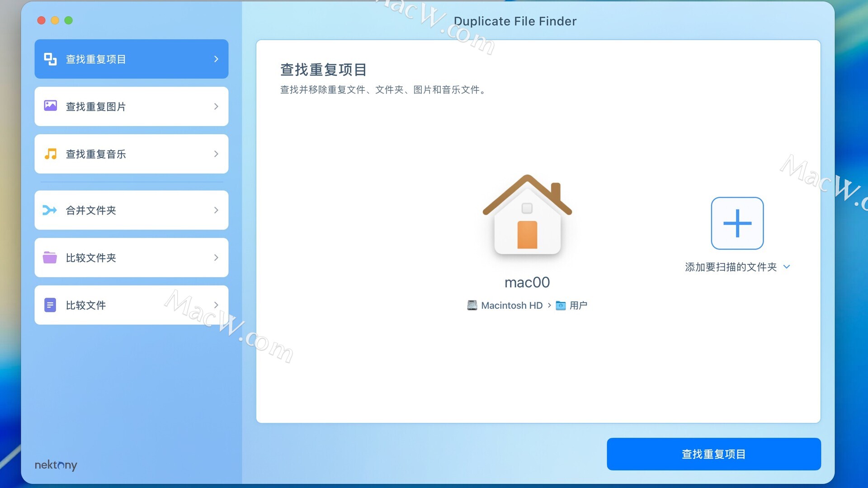Click the compare files document icon
Viewport: 868px width, 488px height.
[50, 305]
